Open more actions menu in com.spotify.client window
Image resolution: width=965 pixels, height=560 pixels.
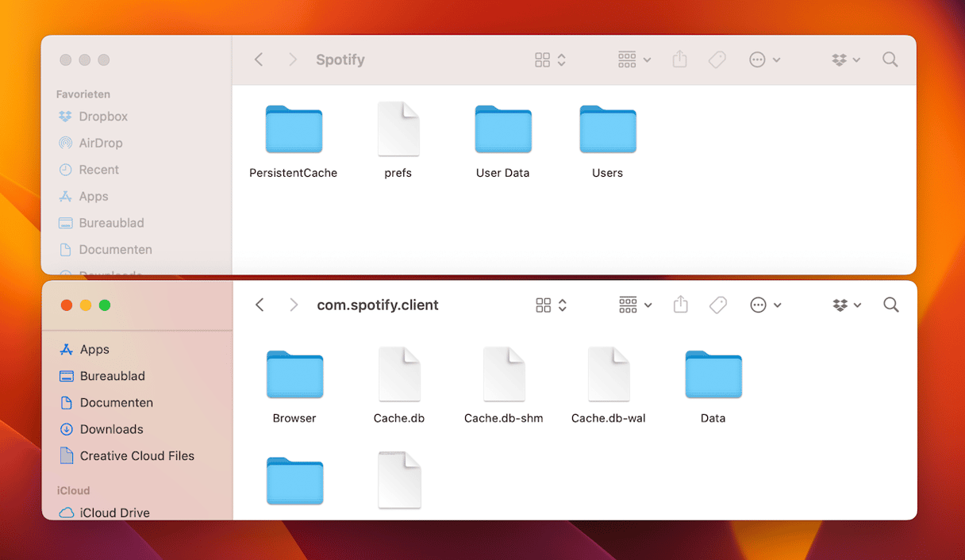[766, 305]
